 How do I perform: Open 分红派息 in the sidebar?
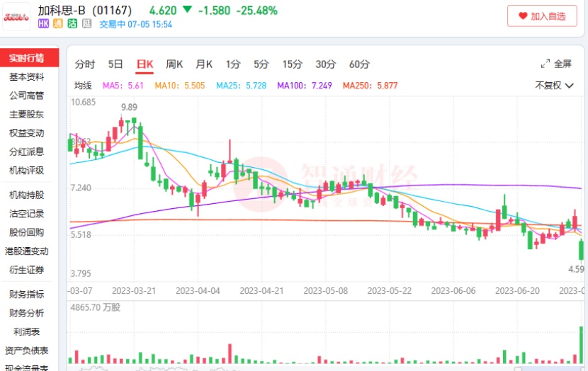[27, 152]
